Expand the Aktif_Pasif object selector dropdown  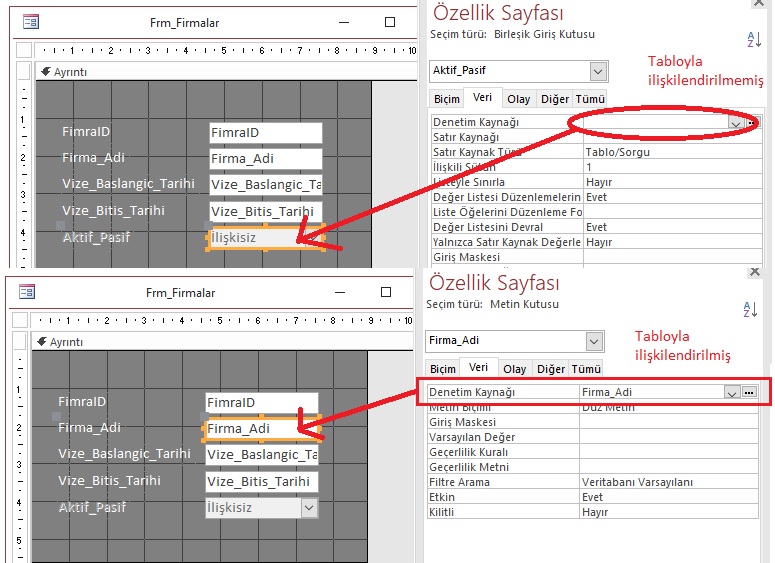tap(598, 71)
